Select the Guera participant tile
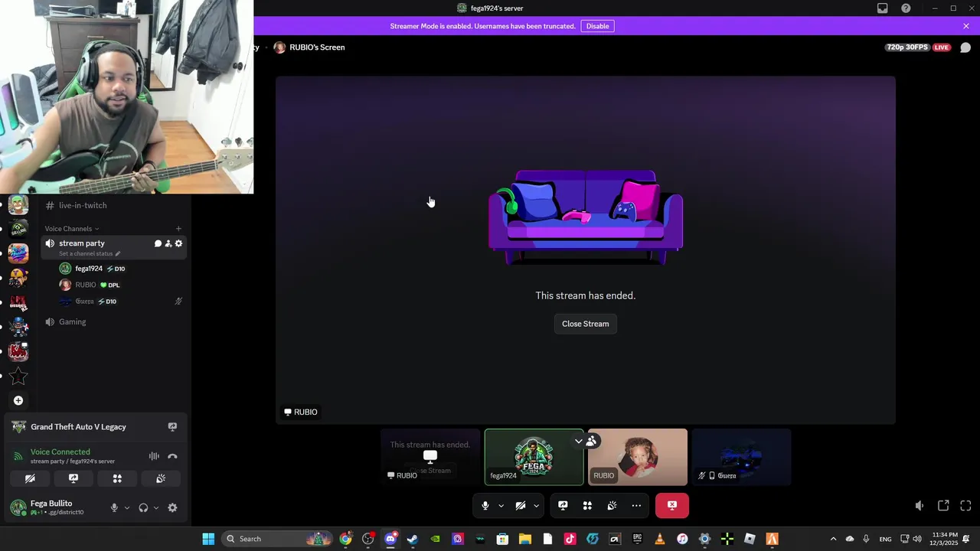This screenshot has width=980, height=551. click(741, 457)
